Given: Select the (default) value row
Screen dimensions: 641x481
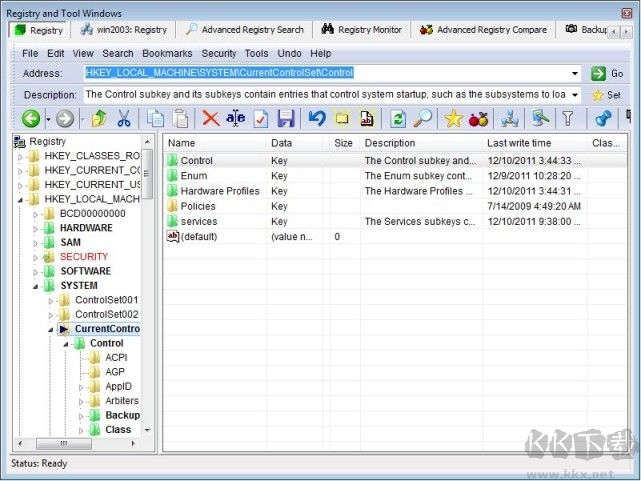Looking at the screenshot, I should click(x=394, y=237).
